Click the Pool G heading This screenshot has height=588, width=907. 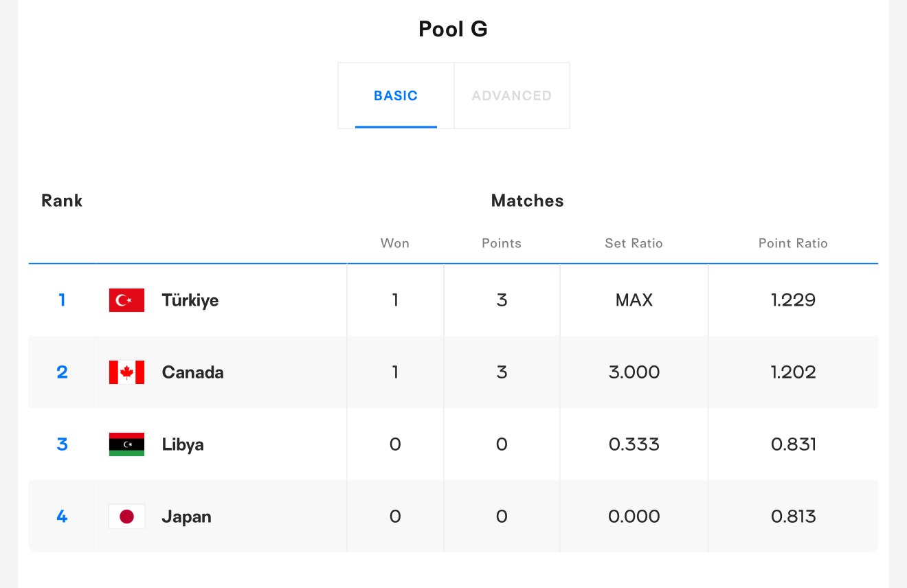[x=453, y=29]
